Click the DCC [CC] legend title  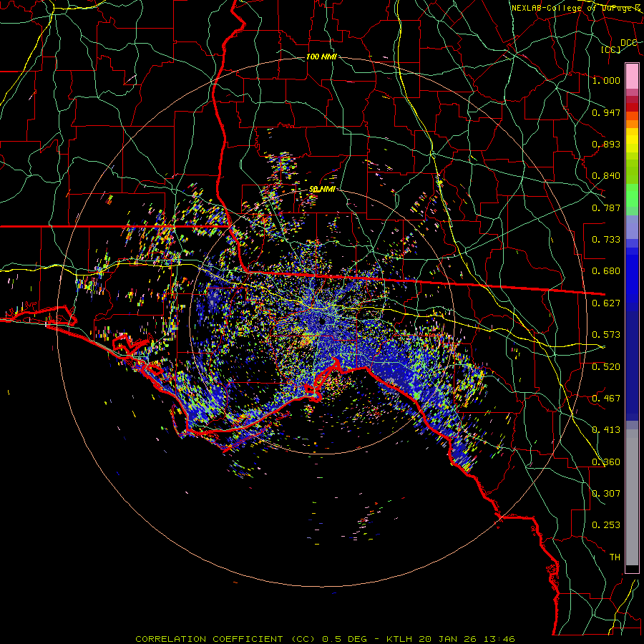coord(618,46)
